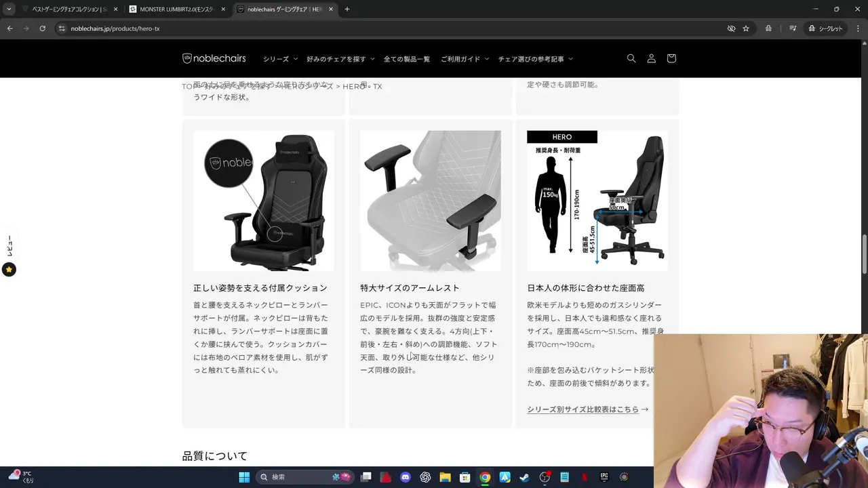The image size is (868, 488).
Task: Reload the page with refresh icon
Action: click(x=42, y=28)
